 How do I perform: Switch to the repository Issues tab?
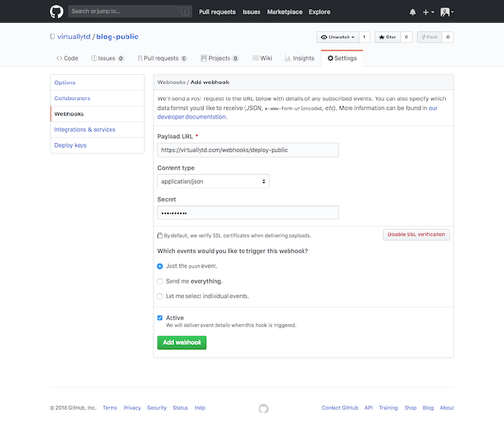[108, 58]
